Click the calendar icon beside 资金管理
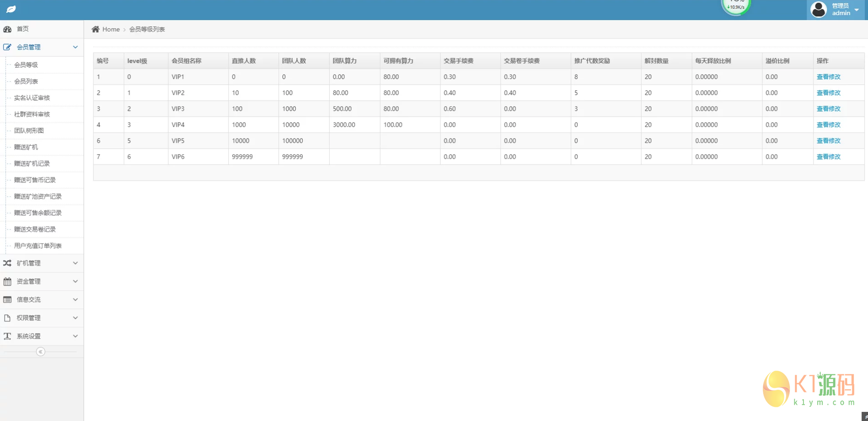The image size is (868, 421). [x=7, y=282]
